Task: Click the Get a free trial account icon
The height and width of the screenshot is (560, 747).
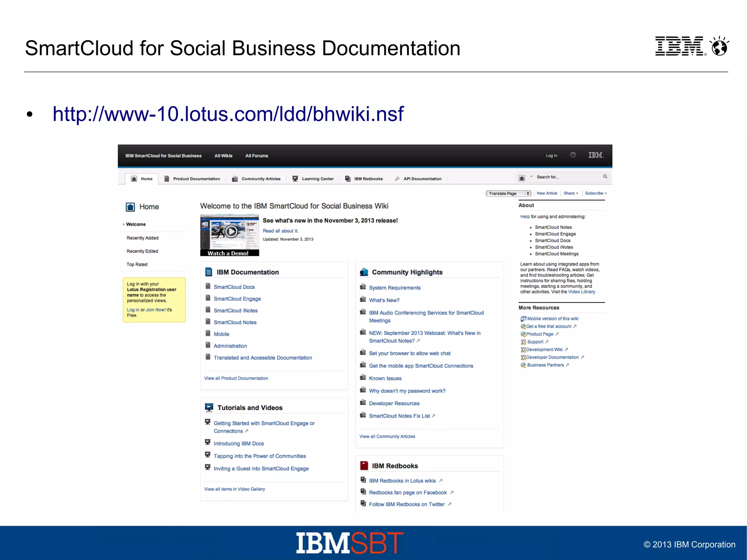Action: click(523, 327)
